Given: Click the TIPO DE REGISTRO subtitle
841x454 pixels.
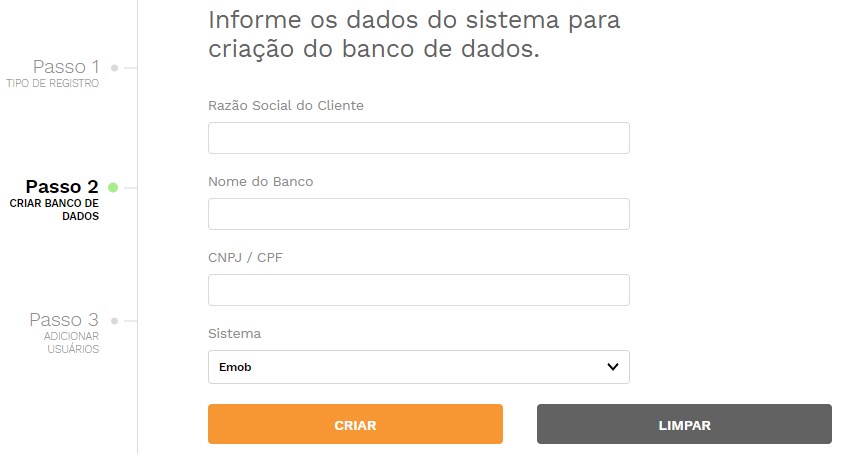Looking at the screenshot, I should tap(53, 83).
